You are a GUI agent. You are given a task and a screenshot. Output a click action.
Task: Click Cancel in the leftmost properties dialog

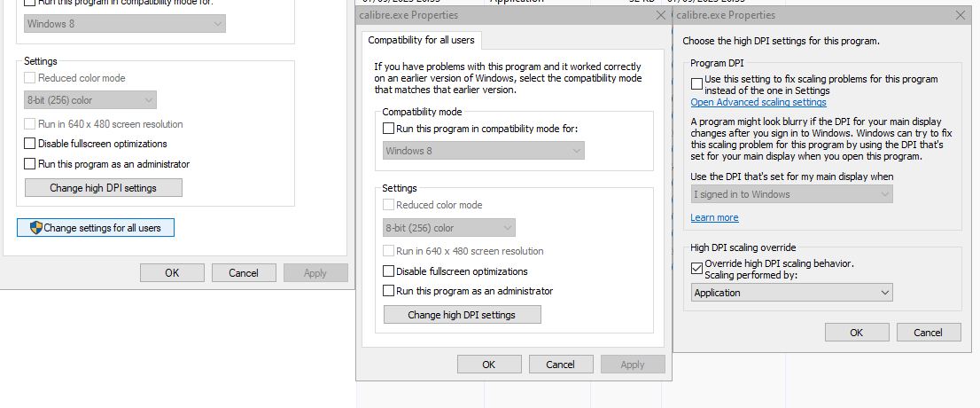pos(244,273)
